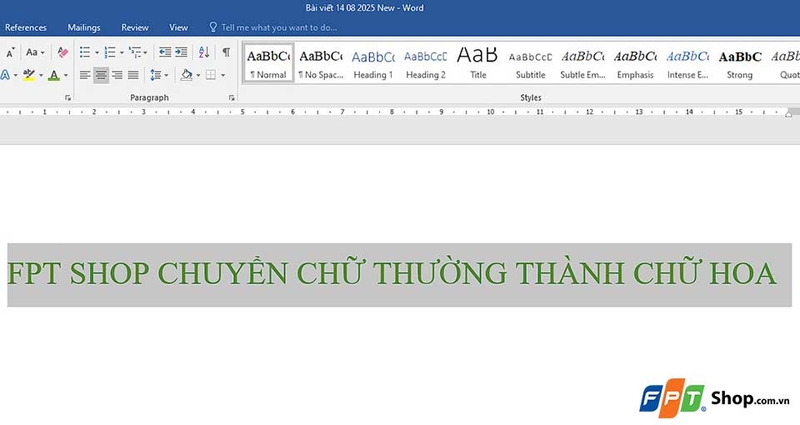
Task: Click the Shrink Font Size icon
Action: tap(10, 52)
